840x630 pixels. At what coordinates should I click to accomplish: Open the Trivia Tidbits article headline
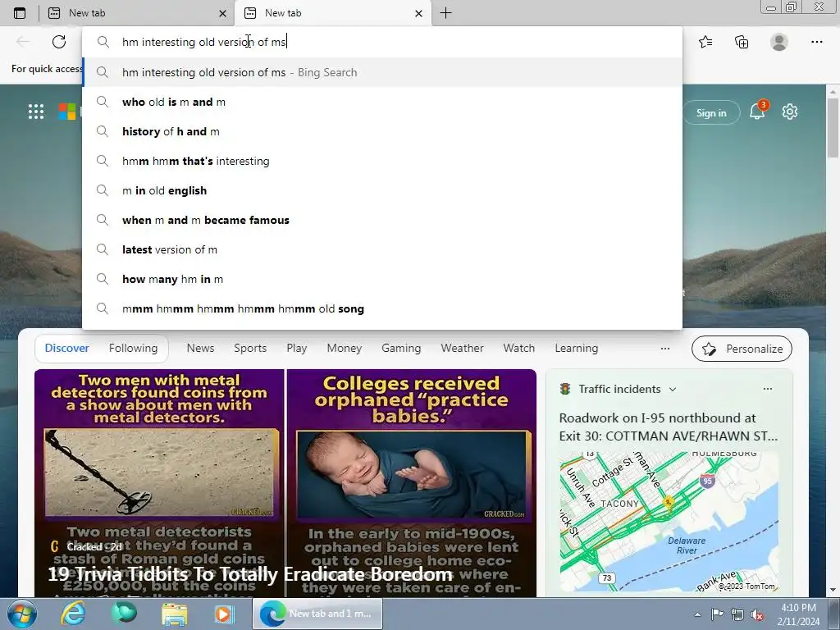(x=250, y=574)
